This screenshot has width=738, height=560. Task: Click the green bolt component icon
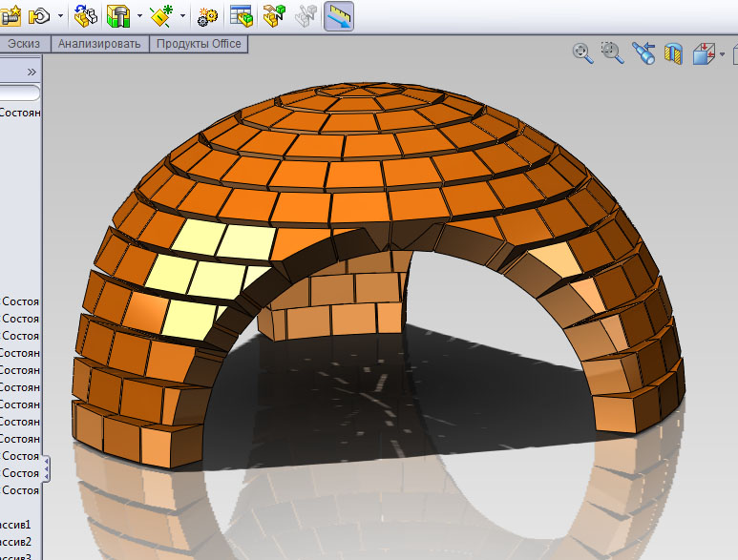point(118,15)
